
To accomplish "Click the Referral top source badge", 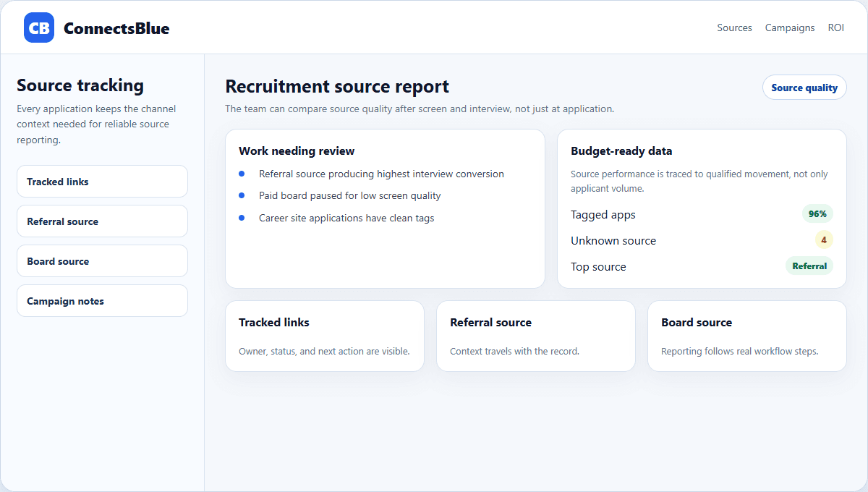I will click(x=809, y=266).
